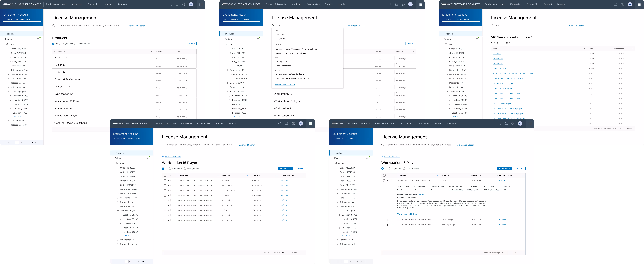The width and height of the screenshot is (644, 264).
Task: Open the 'Show results per page' 25 dropdown
Action: (x=614, y=128)
